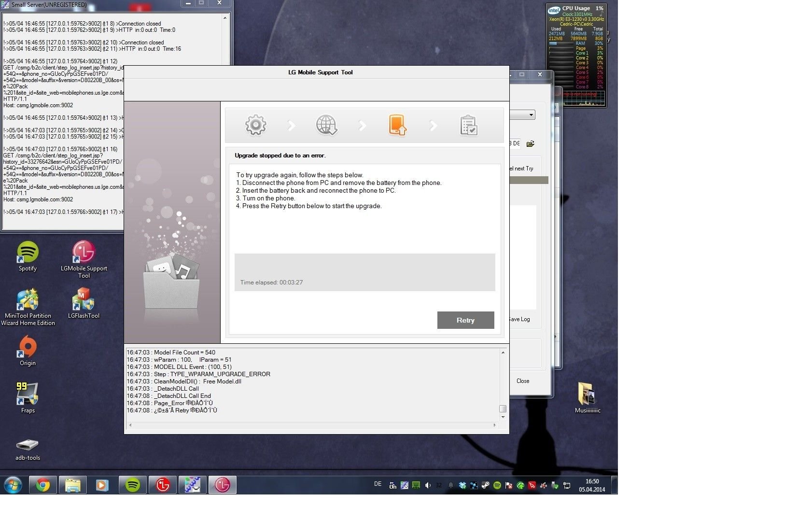
Task: Click log panel vertical scrollbar up arrow
Action: click(x=503, y=353)
